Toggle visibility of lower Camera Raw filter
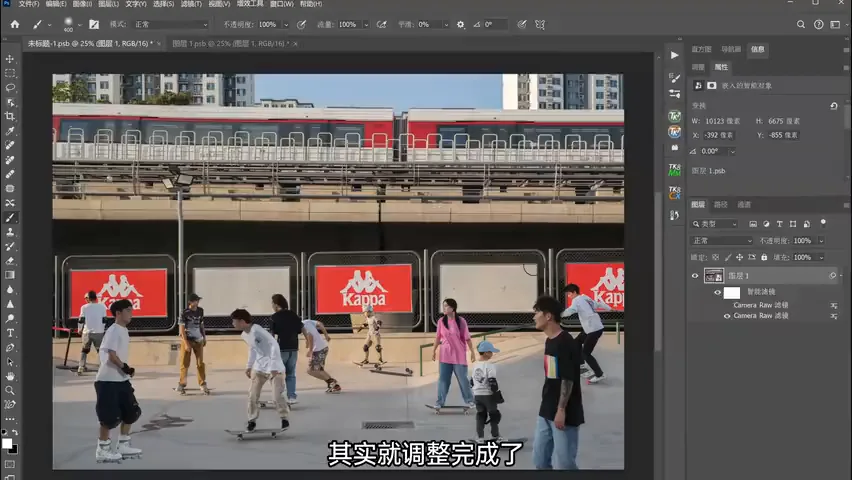 [727, 316]
